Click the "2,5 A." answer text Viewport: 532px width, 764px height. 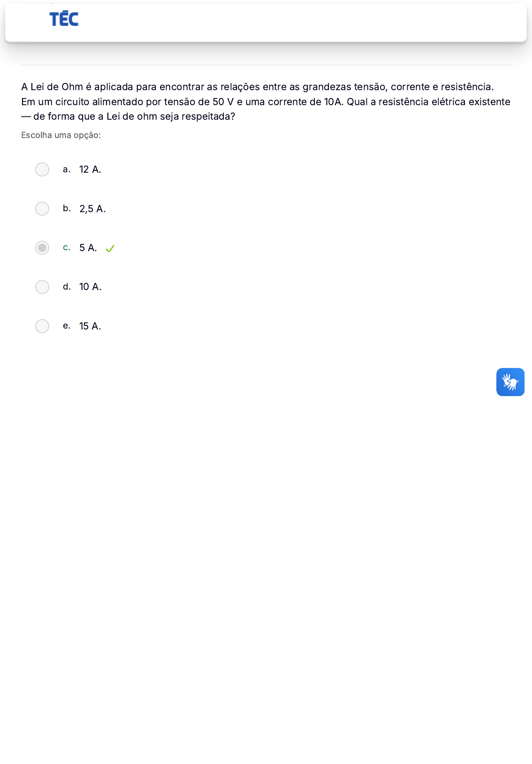pyautogui.click(x=92, y=209)
